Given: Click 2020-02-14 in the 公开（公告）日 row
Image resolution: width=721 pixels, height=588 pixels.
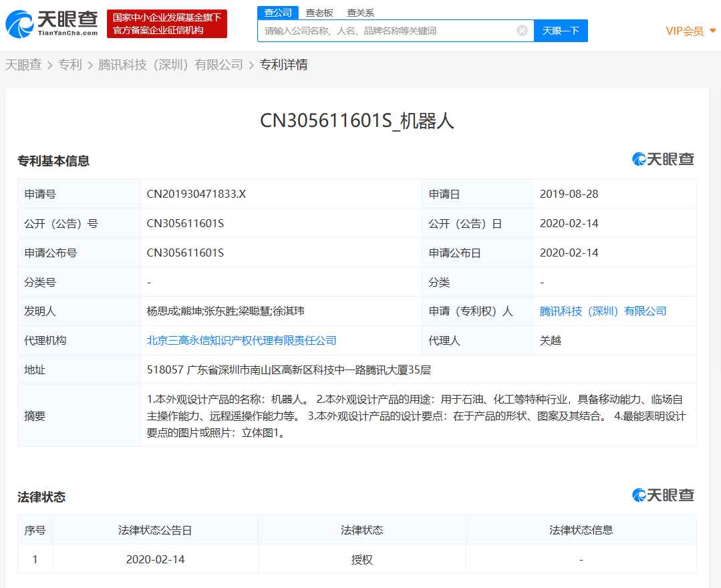Looking at the screenshot, I should pyautogui.click(x=569, y=223).
